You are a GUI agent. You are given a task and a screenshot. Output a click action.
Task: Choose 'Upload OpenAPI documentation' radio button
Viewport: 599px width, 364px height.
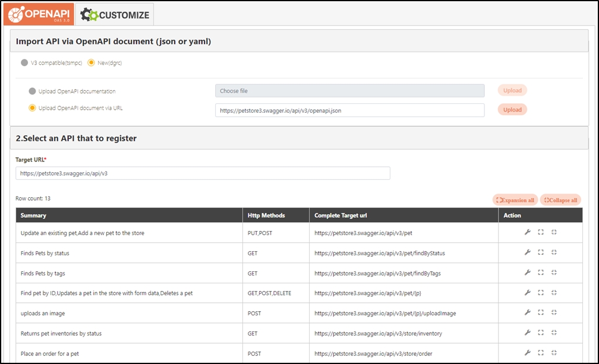click(33, 91)
